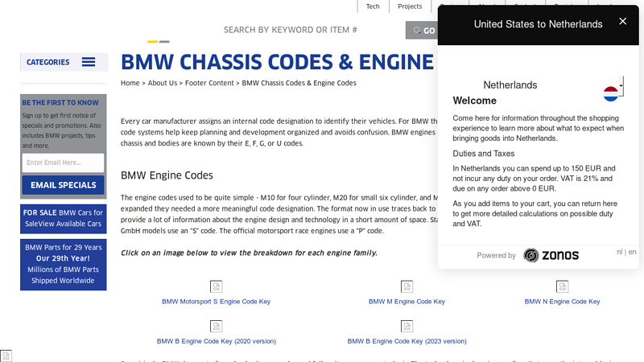
Task: Click the 'BMW Engine Codes' heading
Action: (167, 175)
